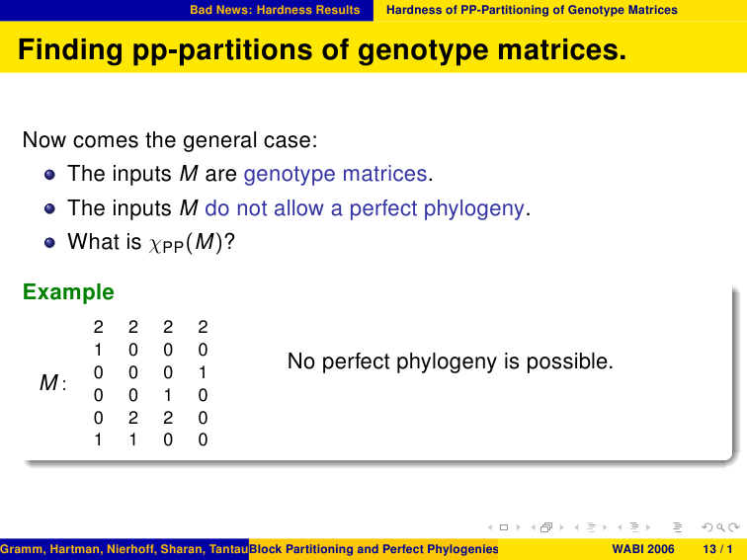
Task: Click the previous frame arrow
Action: (534, 527)
